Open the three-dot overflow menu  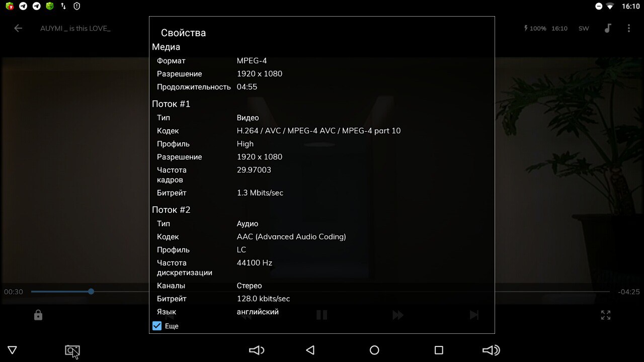(628, 28)
